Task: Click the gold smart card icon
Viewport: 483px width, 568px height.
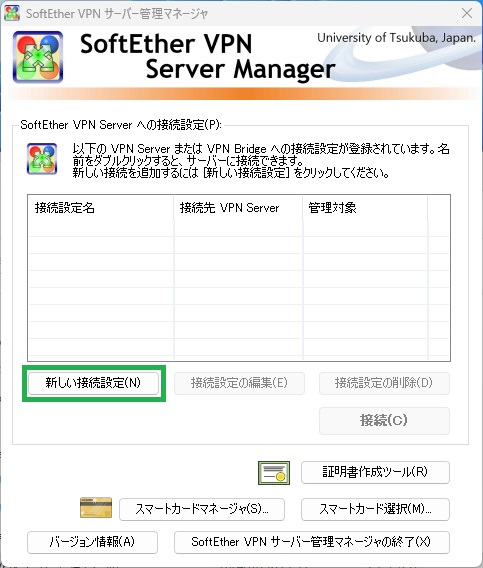Action: (x=96, y=508)
